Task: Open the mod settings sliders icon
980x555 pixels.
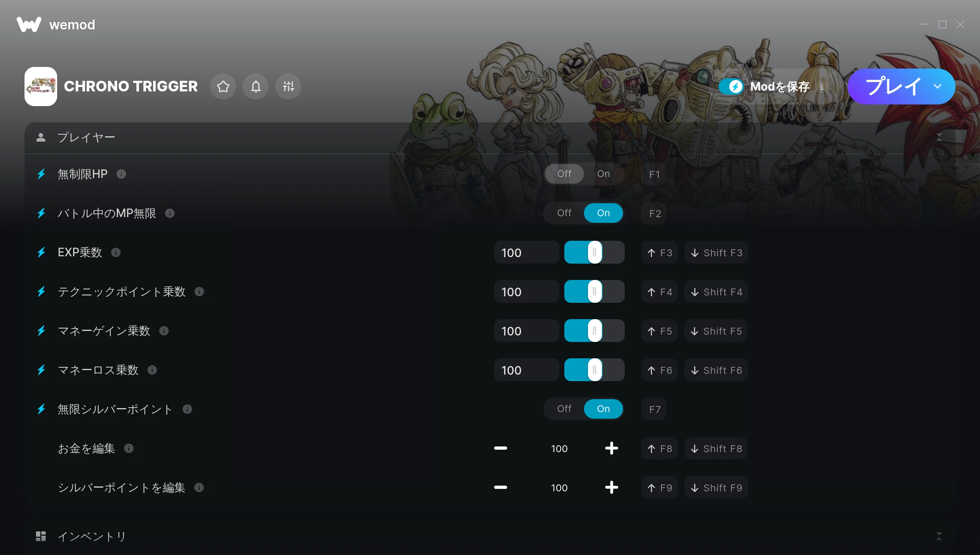Action: click(x=288, y=87)
